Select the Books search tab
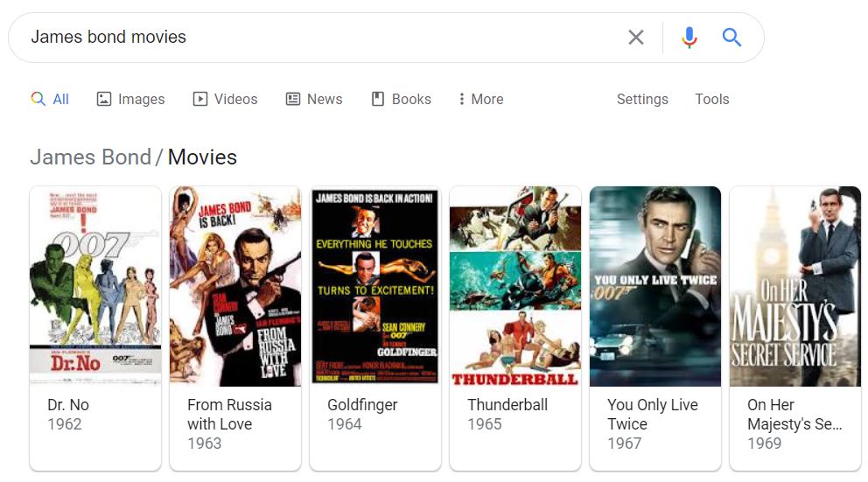Screen dimensions: 868x482 (x=402, y=99)
